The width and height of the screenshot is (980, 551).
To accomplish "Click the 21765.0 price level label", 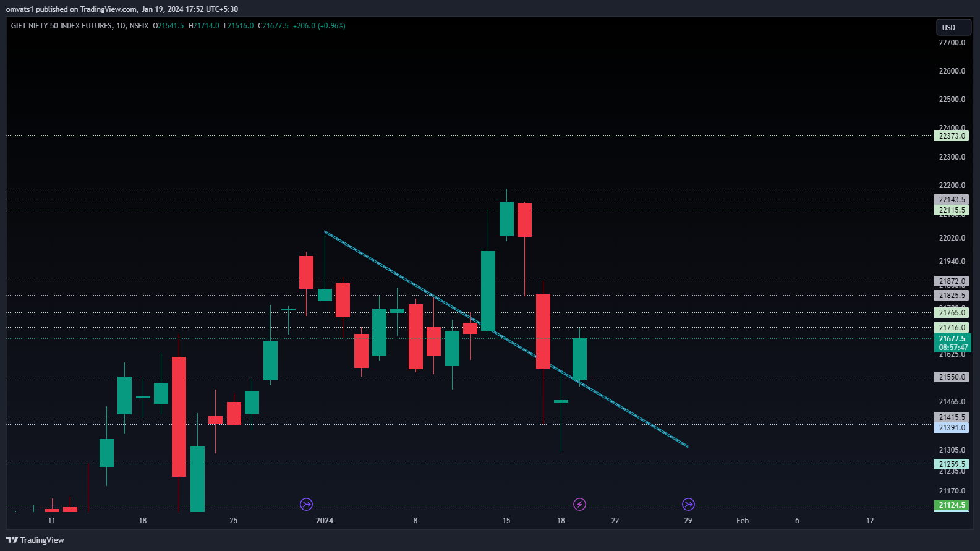I will (x=952, y=313).
